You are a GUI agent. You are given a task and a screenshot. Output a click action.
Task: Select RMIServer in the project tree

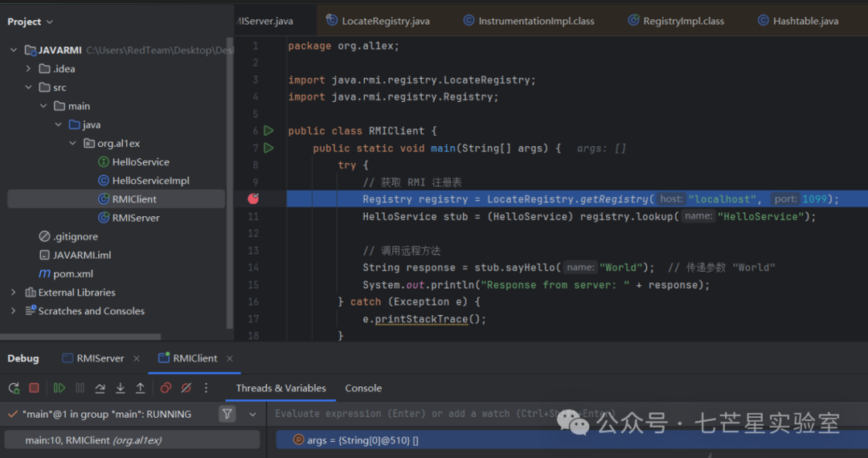pyautogui.click(x=129, y=218)
